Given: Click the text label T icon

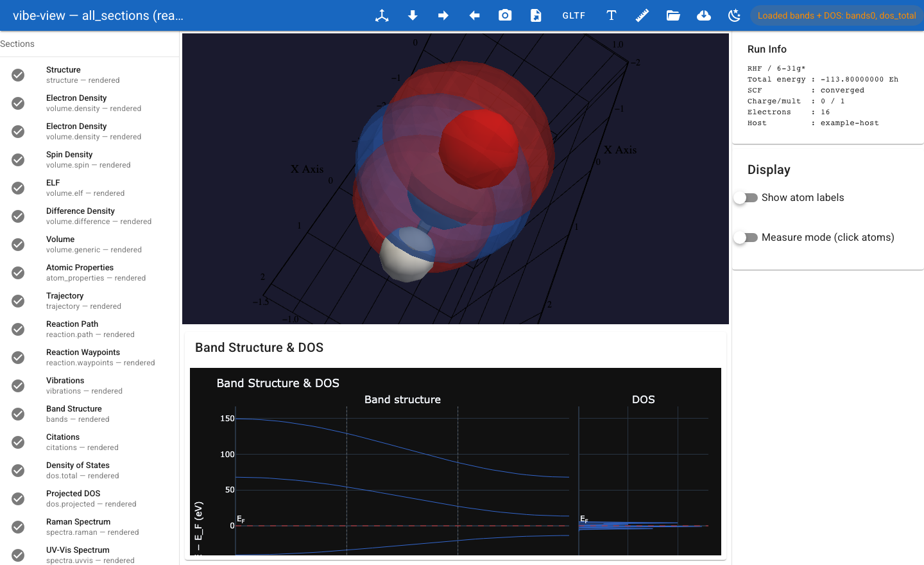Looking at the screenshot, I should [612, 15].
